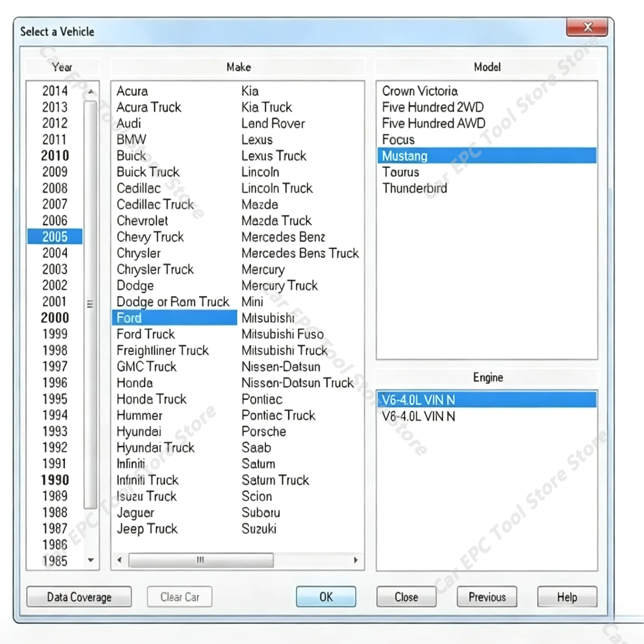Choose year 1985 in the Year list
The width and height of the screenshot is (644, 644).
point(55,561)
